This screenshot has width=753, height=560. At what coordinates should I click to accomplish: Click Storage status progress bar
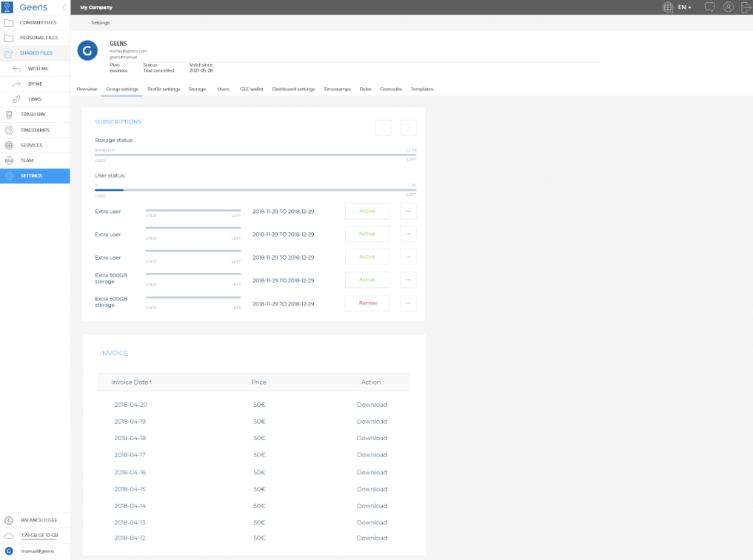pyautogui.click(x=255, y=155)
